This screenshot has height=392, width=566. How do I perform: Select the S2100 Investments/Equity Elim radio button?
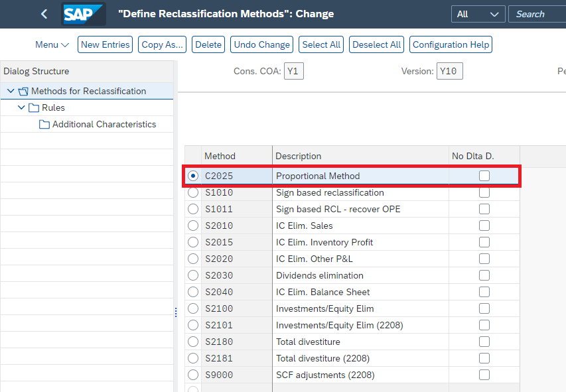point(193,308)
